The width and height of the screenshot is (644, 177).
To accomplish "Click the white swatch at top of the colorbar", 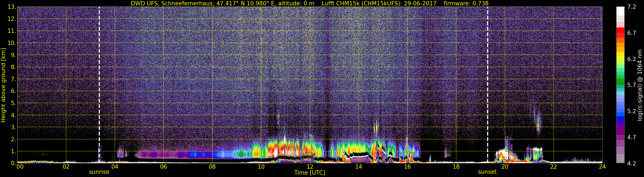I will click(x=620, y=11).
